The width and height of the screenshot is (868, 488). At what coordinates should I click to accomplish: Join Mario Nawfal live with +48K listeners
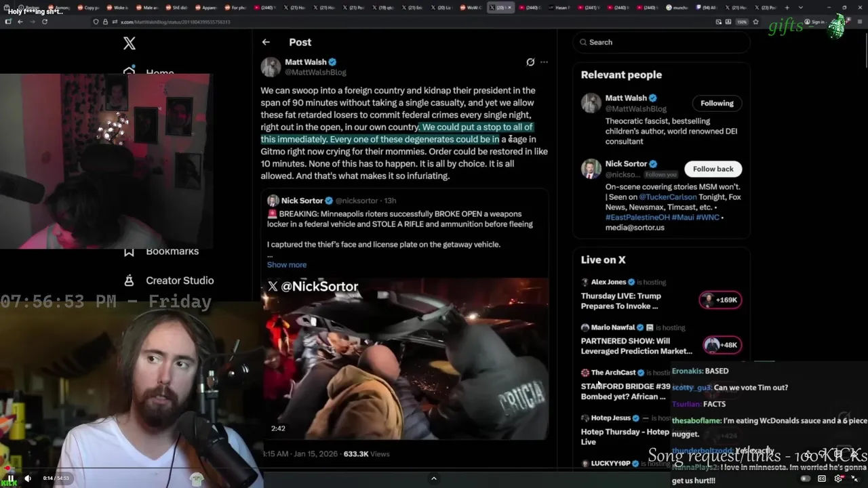point(722,345)
